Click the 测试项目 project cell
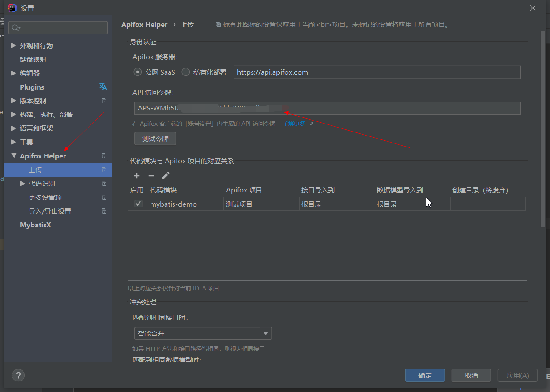Image resolution: width=550 pixels, height=392 pixels. pos(262,204)
